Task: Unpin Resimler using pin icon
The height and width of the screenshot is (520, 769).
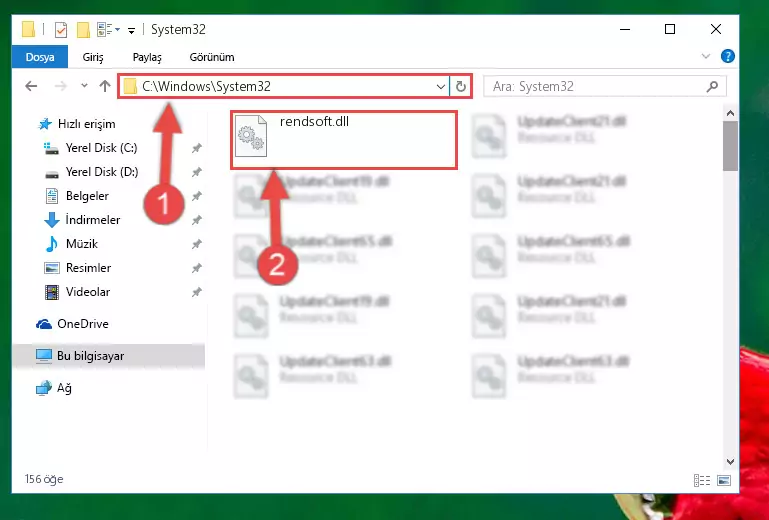Action: tap(197, 268)
